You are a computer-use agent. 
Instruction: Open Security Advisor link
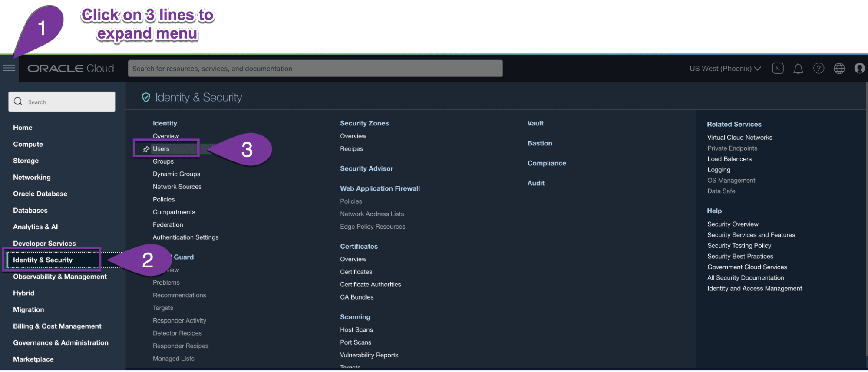tap(366, 168)
